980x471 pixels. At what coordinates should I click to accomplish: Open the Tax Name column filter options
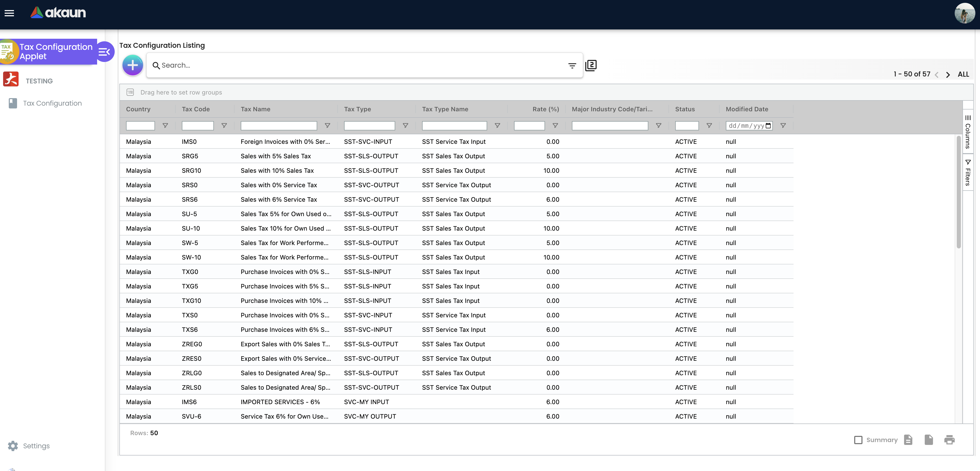[x=327, y=125]
